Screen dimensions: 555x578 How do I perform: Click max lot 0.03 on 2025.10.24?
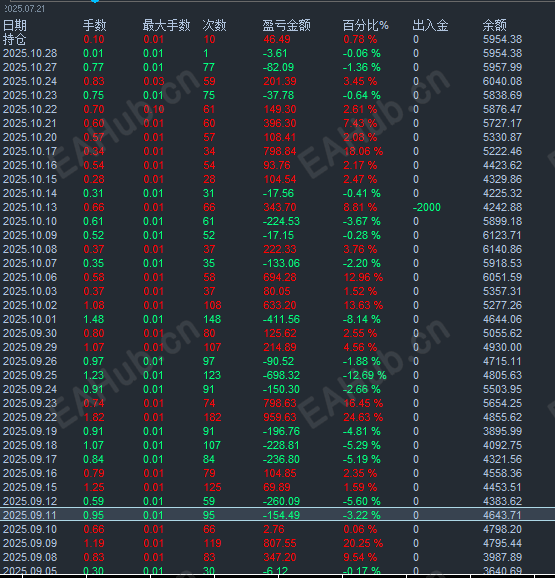(154, 81)
